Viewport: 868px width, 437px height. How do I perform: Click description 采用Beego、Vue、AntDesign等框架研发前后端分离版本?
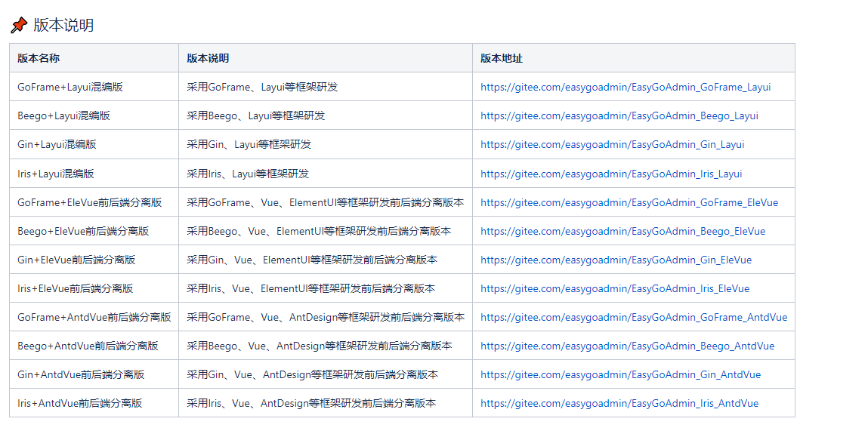point(320,346)
